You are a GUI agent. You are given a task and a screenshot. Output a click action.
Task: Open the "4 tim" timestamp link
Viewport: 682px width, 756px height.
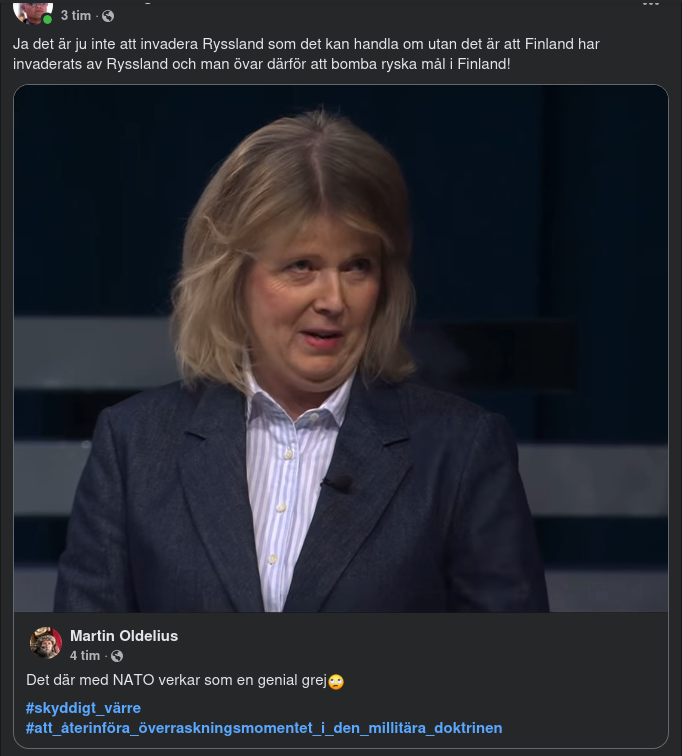[x=84, y=656]
